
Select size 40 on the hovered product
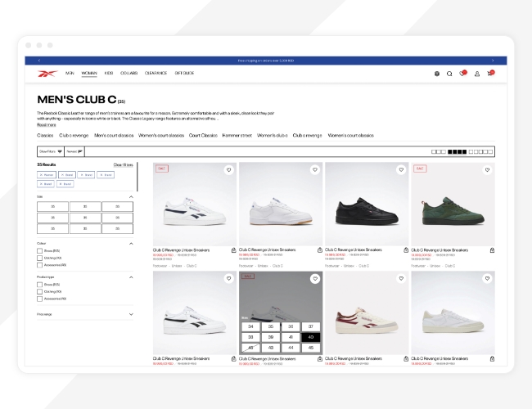[311, 336]
